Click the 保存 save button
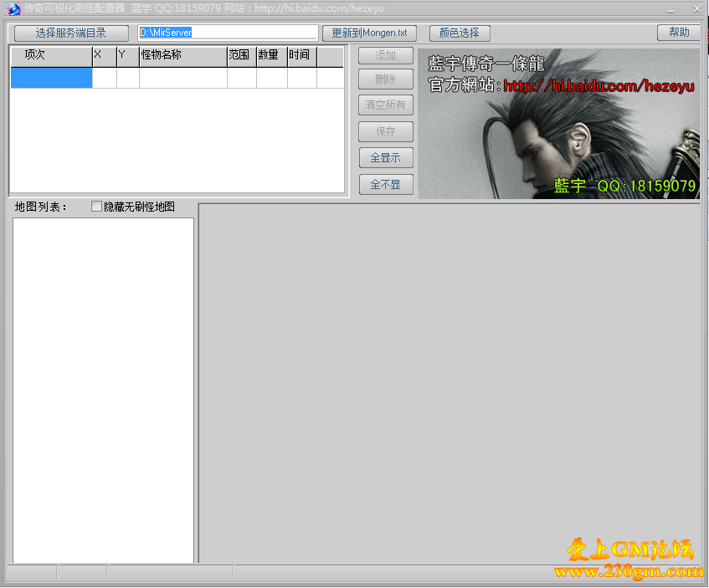 tap(386, 131)
